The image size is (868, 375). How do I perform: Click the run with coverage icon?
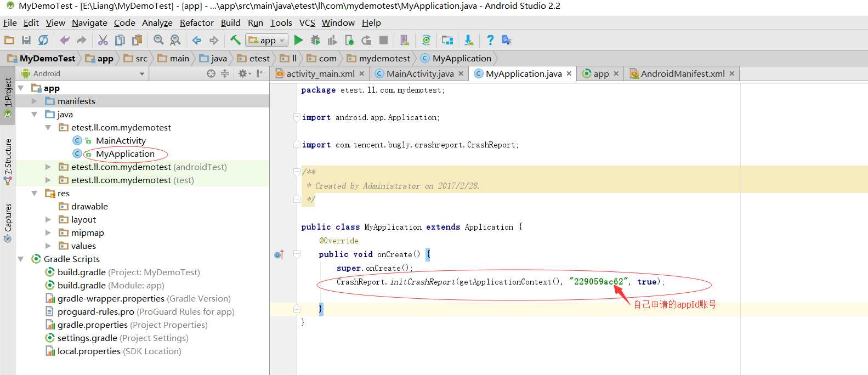coord(332,40)
